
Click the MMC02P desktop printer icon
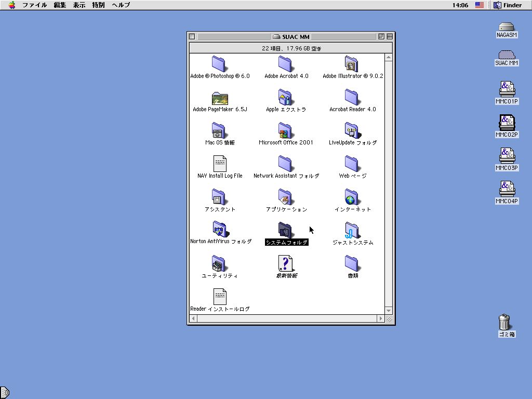coord(507,123)
